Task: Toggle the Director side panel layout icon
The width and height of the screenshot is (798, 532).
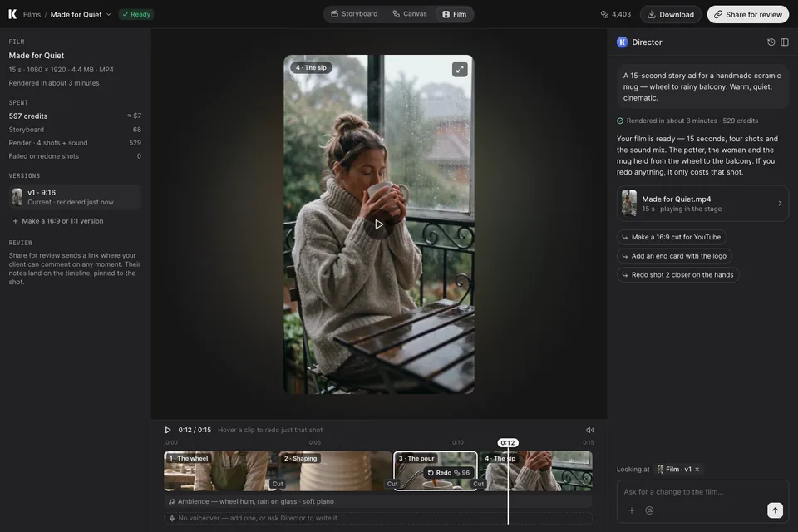Action: (785, 42)
